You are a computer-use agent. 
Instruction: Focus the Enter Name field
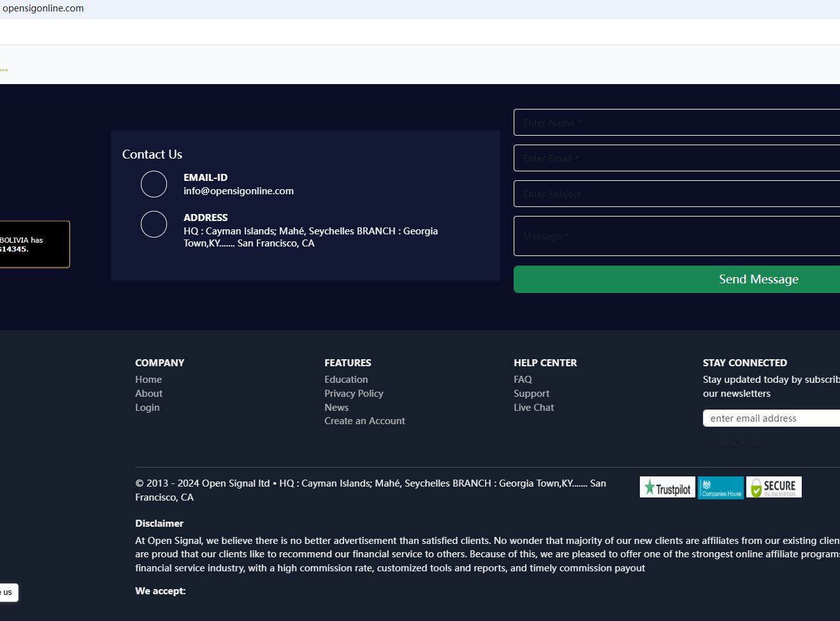click(x=677, y=122)
